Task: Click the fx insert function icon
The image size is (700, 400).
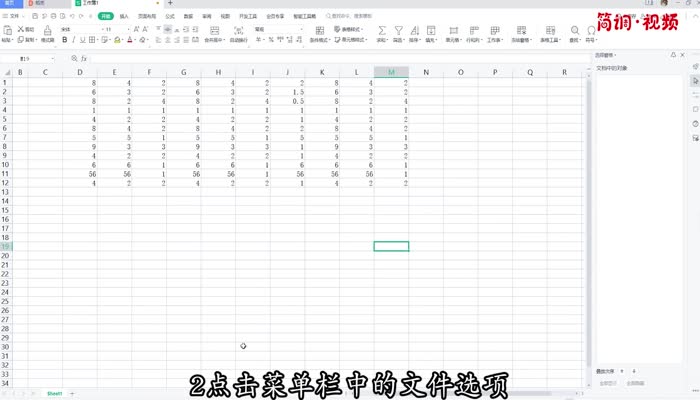Action: [84, 59]
